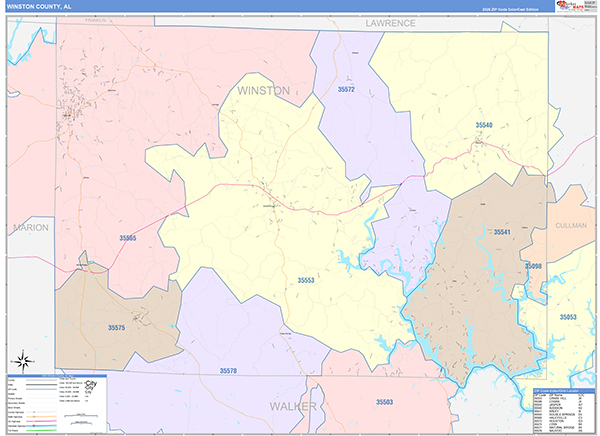
Task: Select ZIP code label 35503
Action: point(384,402)
